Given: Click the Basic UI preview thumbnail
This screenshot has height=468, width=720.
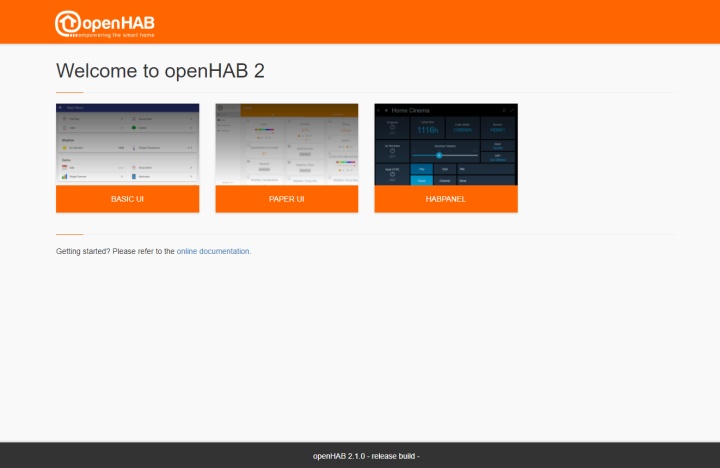Looking at the screenshot, I should pyautogui.click(x=128, y=144).
